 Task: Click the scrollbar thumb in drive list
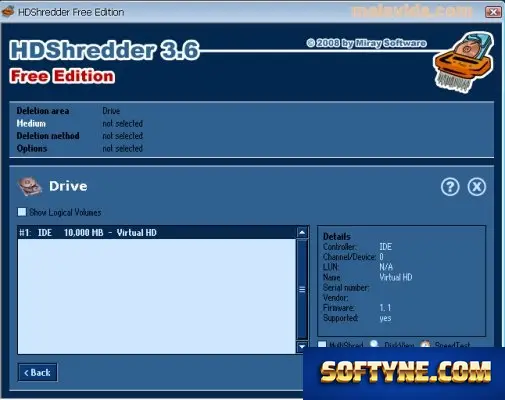click(x=302, y=289)
